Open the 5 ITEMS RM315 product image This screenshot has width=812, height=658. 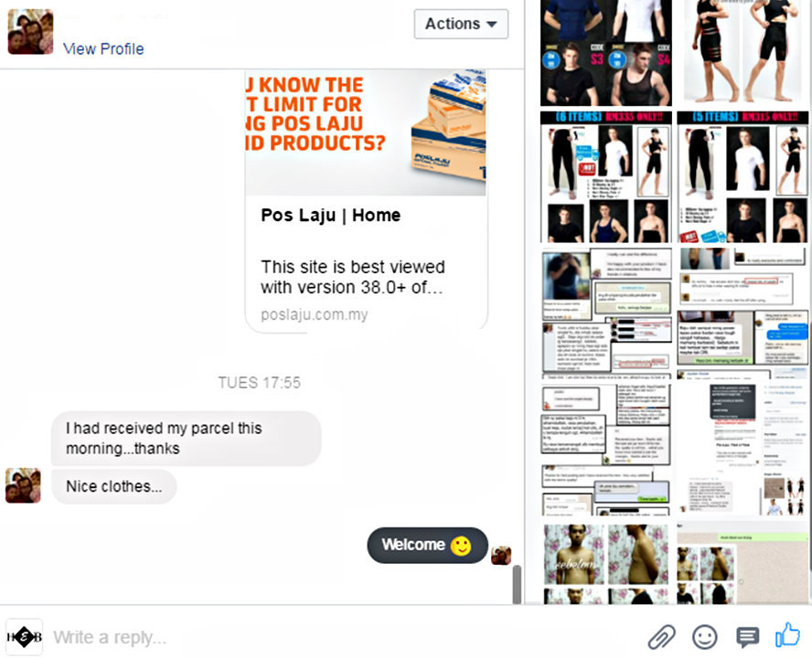coord(743,176)
